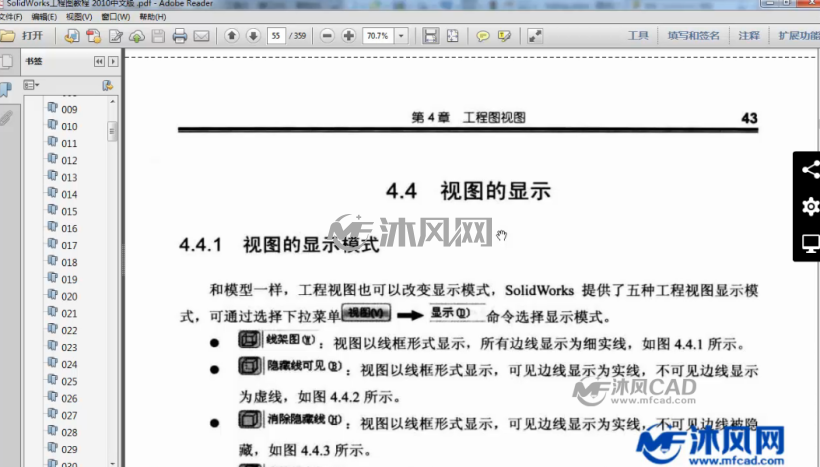Image resolution: width=820 pixels, height=467 pixels.
Task: Click the convert to PDF toolbar icon
Action: pos(72,36)
